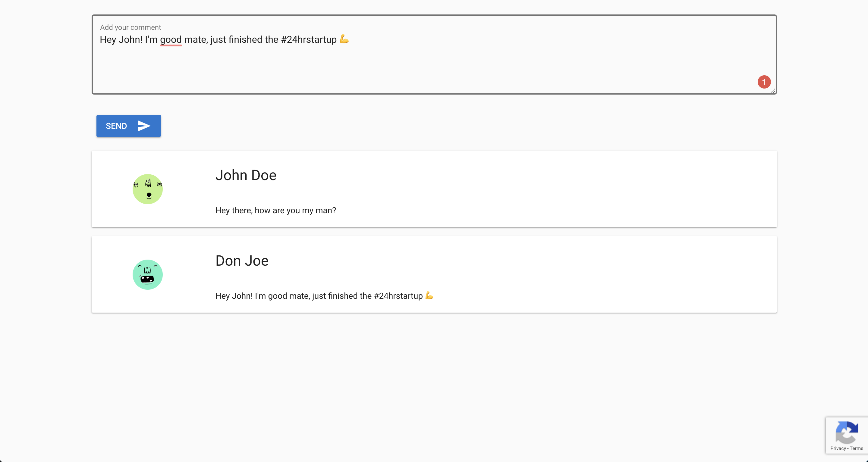Click #24hrstartup text inside the textarea

(x=308, y=40)
